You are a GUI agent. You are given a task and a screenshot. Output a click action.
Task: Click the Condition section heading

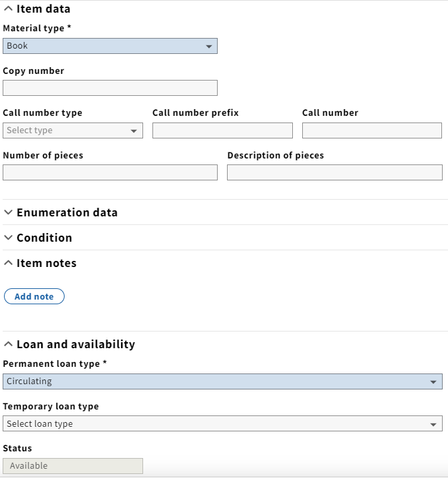coord(44,238)
